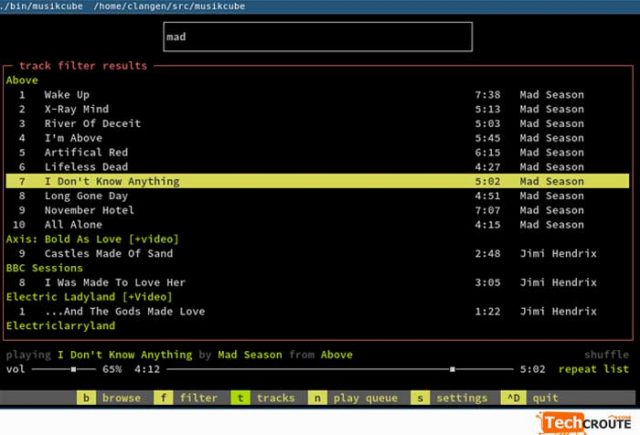
Task: Open the browse view
Action: (122, 398)
